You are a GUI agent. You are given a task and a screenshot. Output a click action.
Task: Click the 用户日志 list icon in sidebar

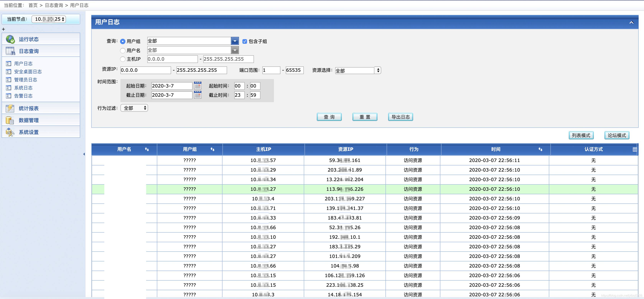[8, 64]
